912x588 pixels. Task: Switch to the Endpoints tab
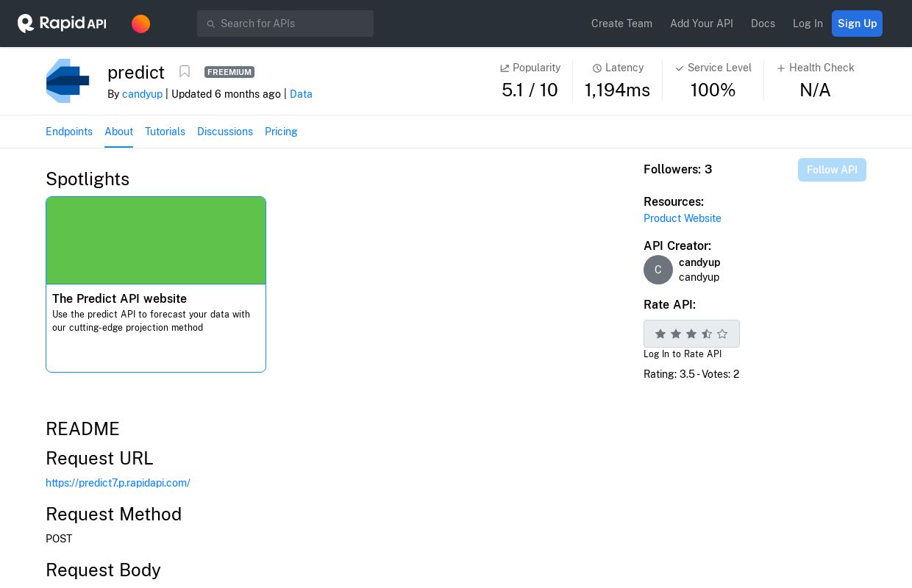click(x=69, y=132)
